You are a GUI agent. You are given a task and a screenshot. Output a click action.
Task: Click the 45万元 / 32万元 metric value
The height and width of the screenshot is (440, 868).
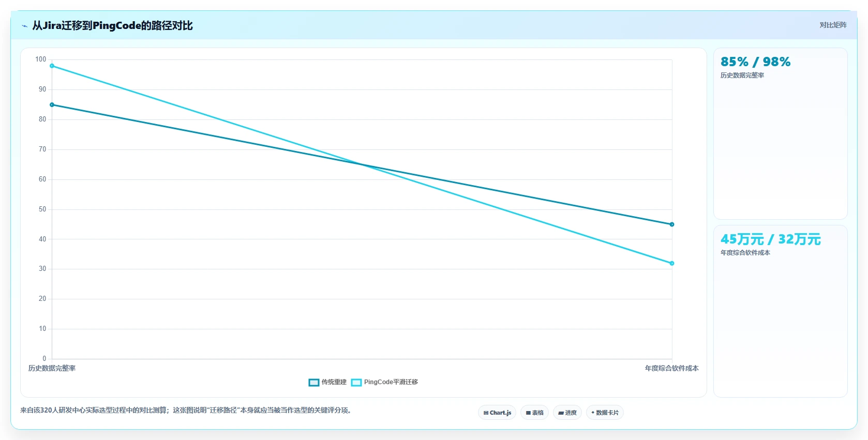[771, 239]
